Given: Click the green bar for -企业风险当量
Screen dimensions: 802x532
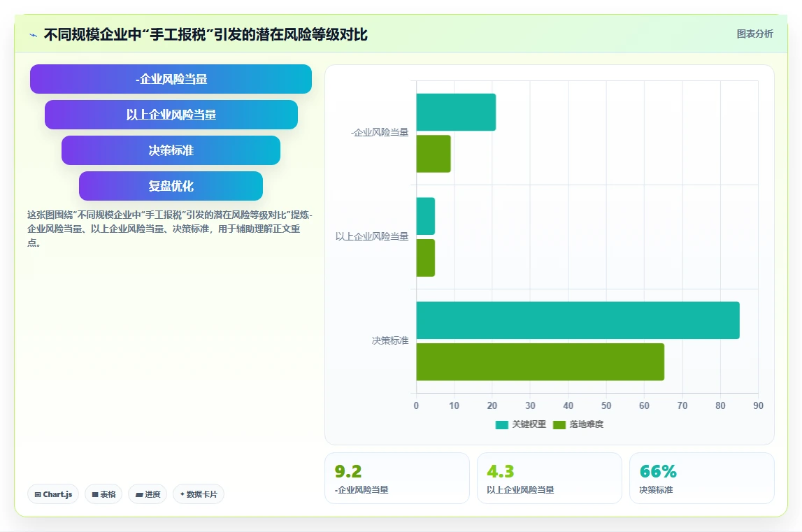Looking at the screenshot, I should tap(434, 154).
